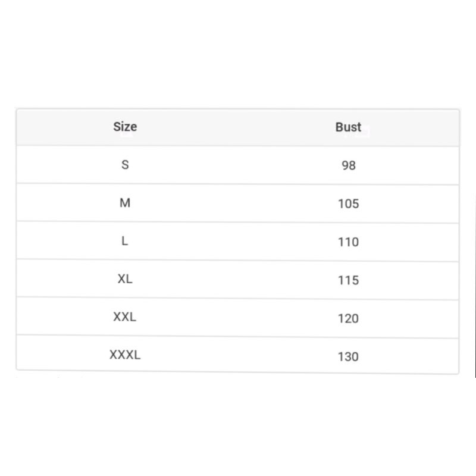The width and height of the screenshot is (476, 476).
Task: Click the bust value 115
Action: (349, 280)
